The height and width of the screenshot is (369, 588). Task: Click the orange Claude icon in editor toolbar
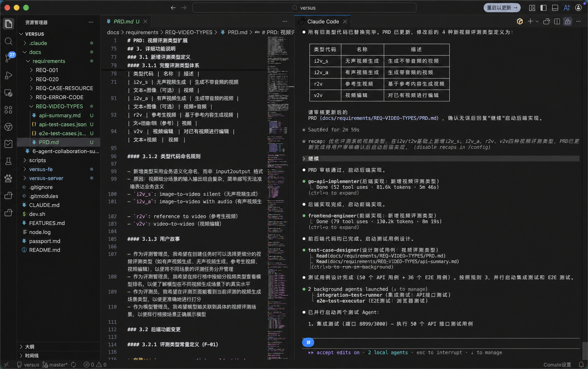pos(520,22)
